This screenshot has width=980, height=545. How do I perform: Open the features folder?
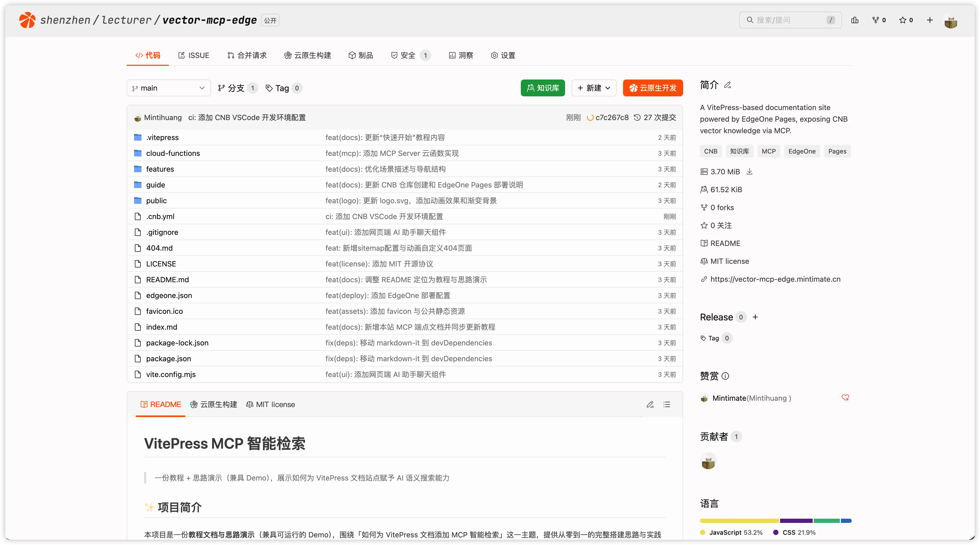pos(160,169)
